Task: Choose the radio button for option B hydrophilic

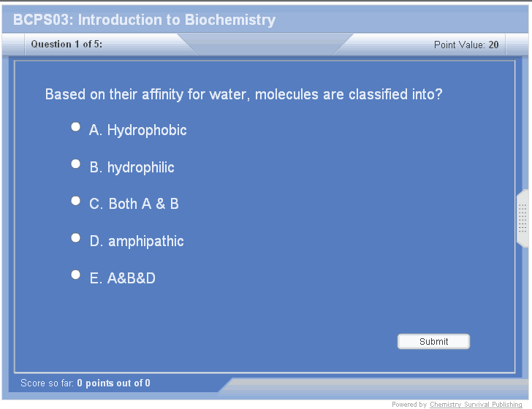Action: (75, 164)
